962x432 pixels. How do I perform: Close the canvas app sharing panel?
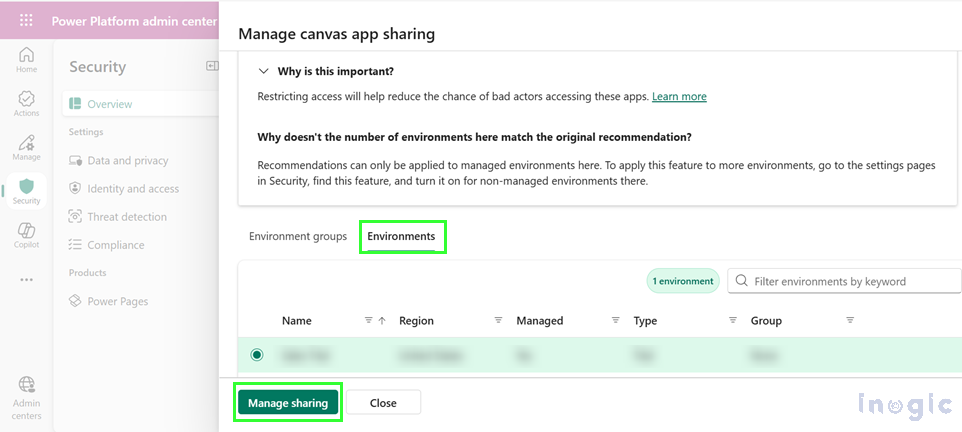click(383, 403)
